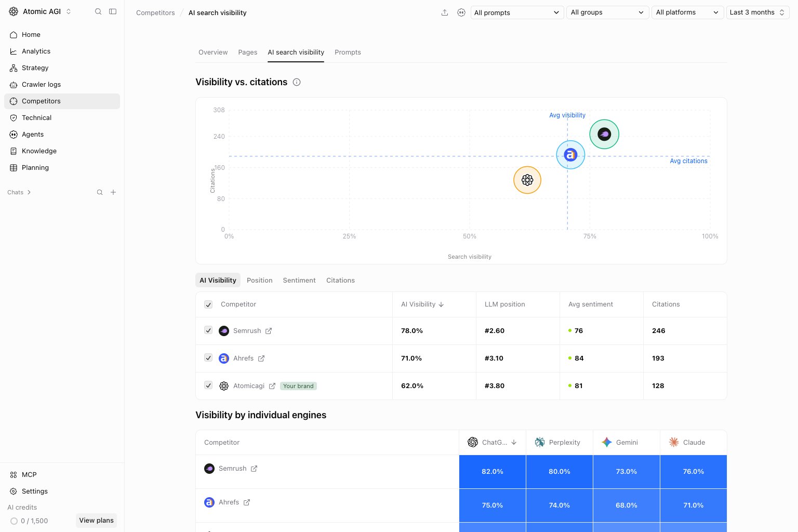Open Settings in the sidebar
The height and width of the screenshot is (532, 798).
pos(62,491)
